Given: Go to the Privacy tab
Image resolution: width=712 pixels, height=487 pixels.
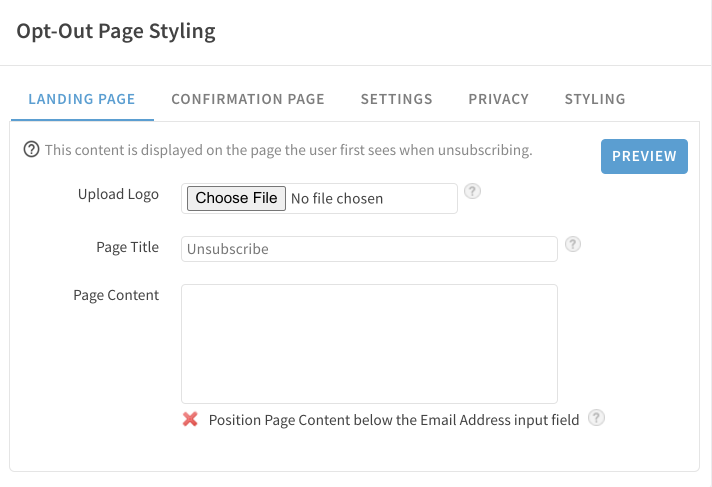Looking at the screenshot, I should pos(499,99).
